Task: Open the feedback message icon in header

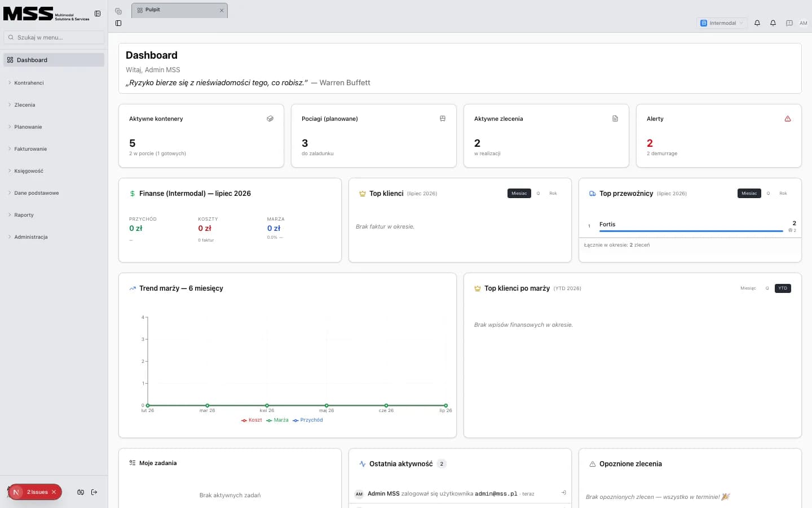Action: pos(789,23)
